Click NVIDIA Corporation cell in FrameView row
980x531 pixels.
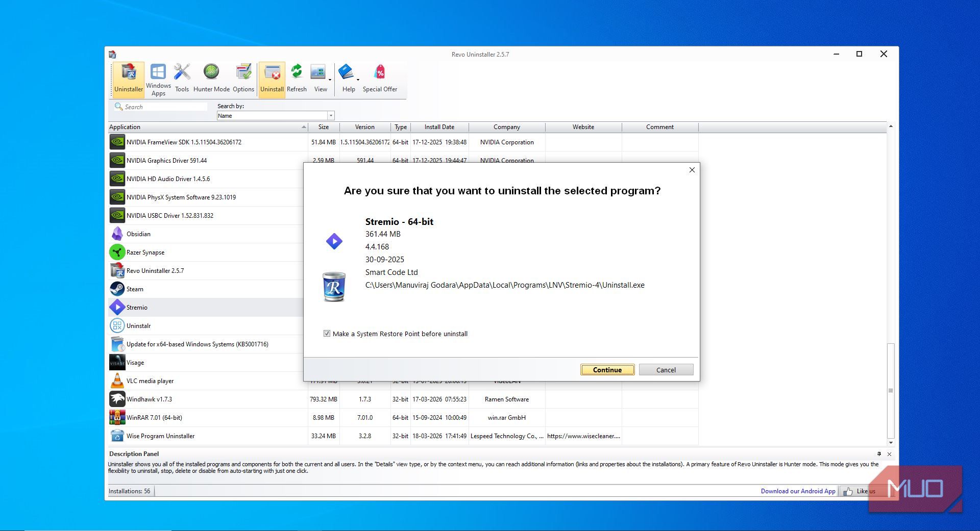(507, 142)
